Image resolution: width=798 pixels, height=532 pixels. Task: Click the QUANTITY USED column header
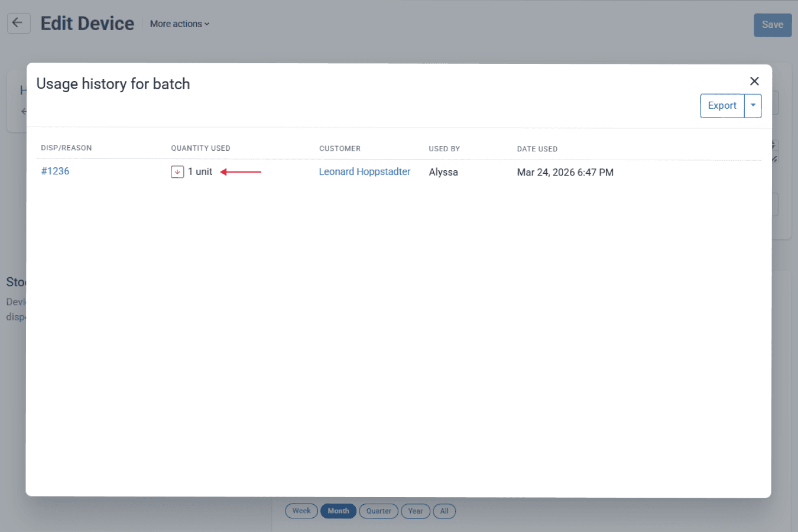coord(200,148)
